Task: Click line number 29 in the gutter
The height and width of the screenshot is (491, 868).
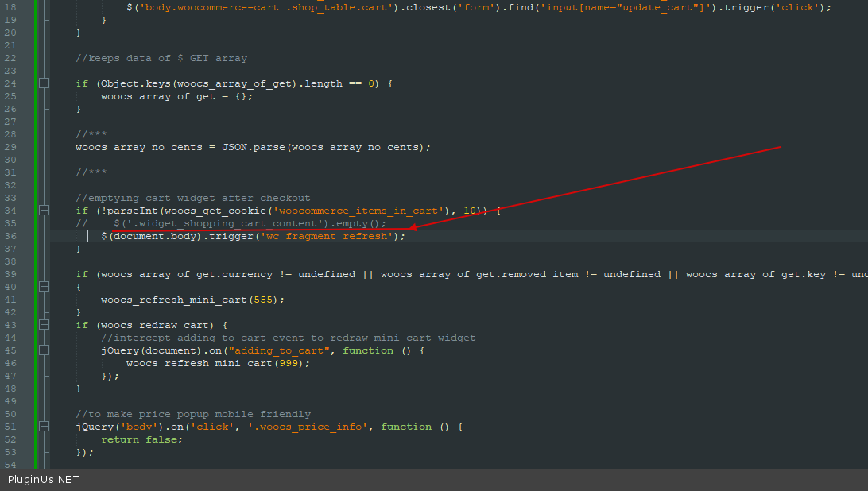Action: pyautogui.click(x=10, y=147)
